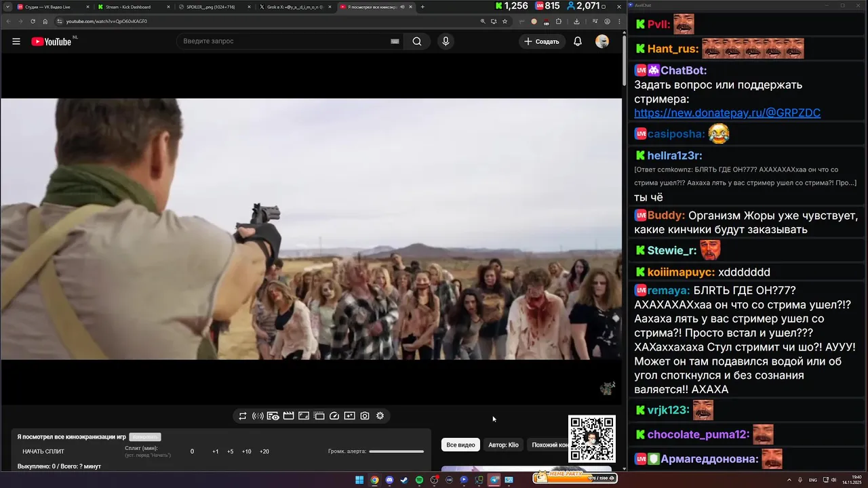This screenshot has width=868, height=488.
Task: Click 'НАЧАТЬ СПЛИТ' button
Action: [43, 451]
